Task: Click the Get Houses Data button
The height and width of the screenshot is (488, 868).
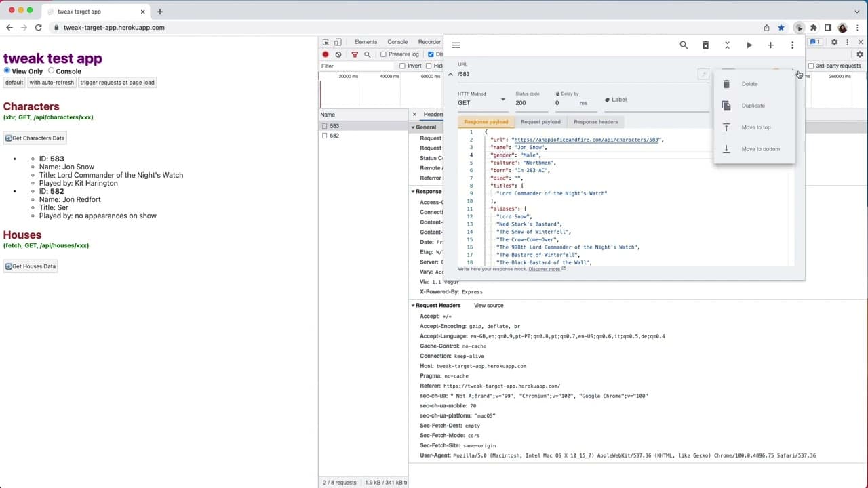Action: [x=31, y=266]
